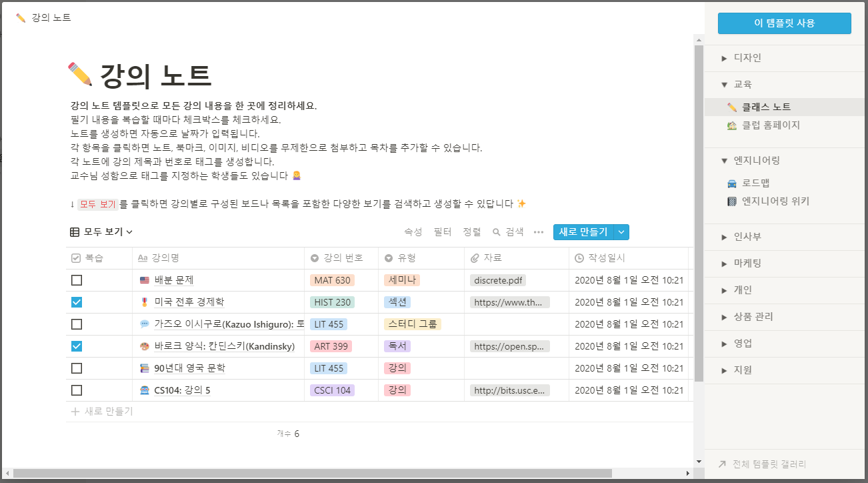This screenshot has width=868, height=483.
Task: Click the palette icon of 바로크 양식 row
Action: pyautogui.click(x=145, y=346)
